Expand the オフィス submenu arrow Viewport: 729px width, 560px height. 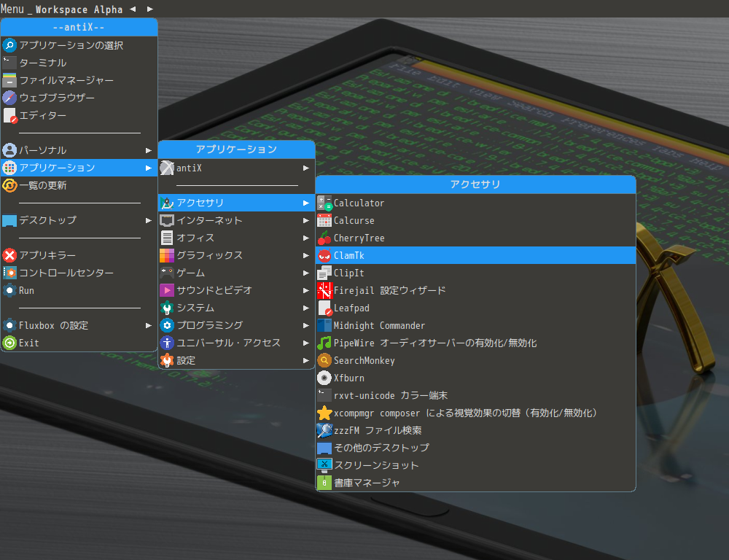(x=305, y=238)
